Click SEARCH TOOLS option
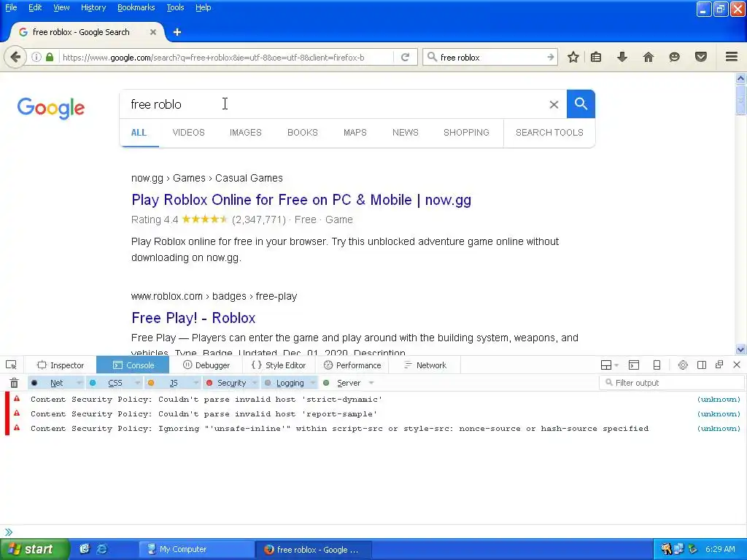This screenshot has height=560, width=747. (549, 133)
